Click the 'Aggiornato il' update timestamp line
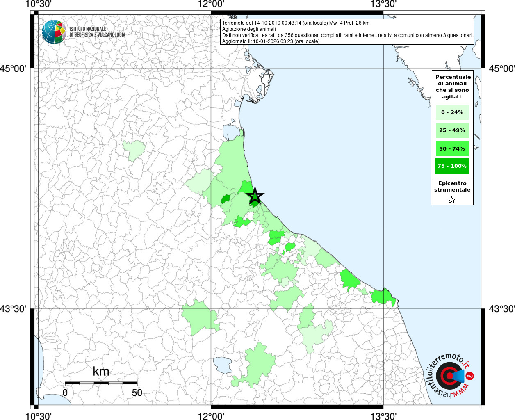Viewport: 515px width, 420px height. [x=271, y=41]
